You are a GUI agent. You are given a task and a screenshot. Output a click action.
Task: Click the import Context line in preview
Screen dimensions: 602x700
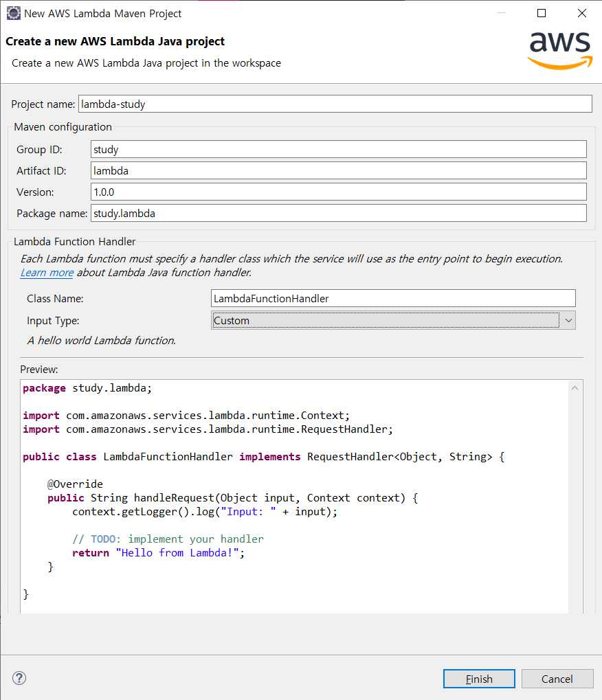click(186, 415)
